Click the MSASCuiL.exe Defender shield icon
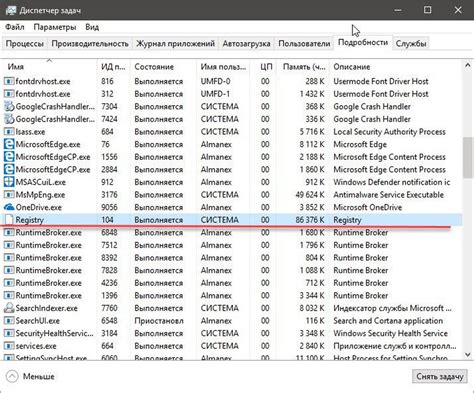The image size is (474, 393). [x=9, y=182]
